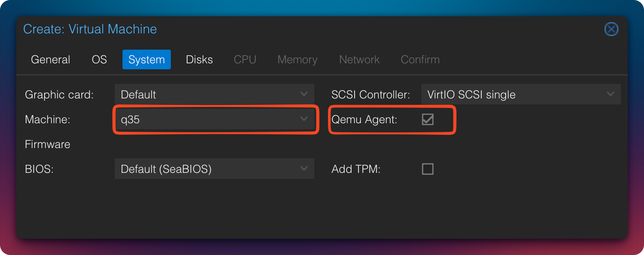Click the Memory tab
The height and width of the screenshot is (255, 644).
(297, 59)
